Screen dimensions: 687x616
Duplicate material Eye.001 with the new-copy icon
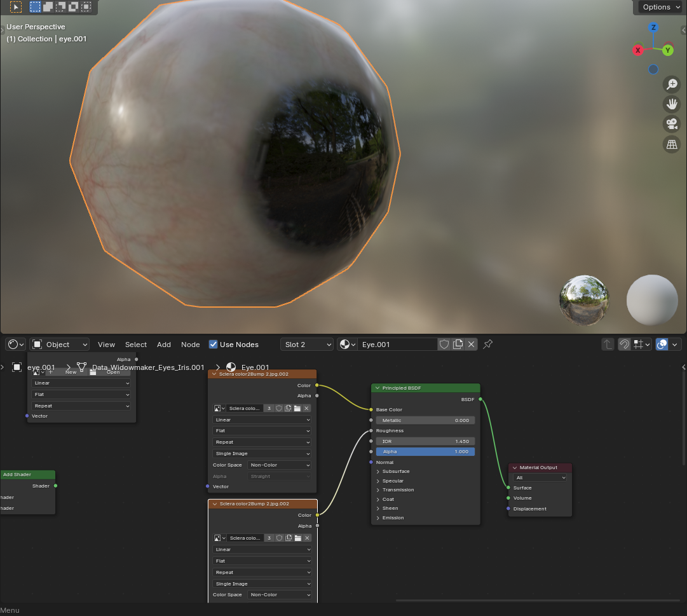coord(458,345)
